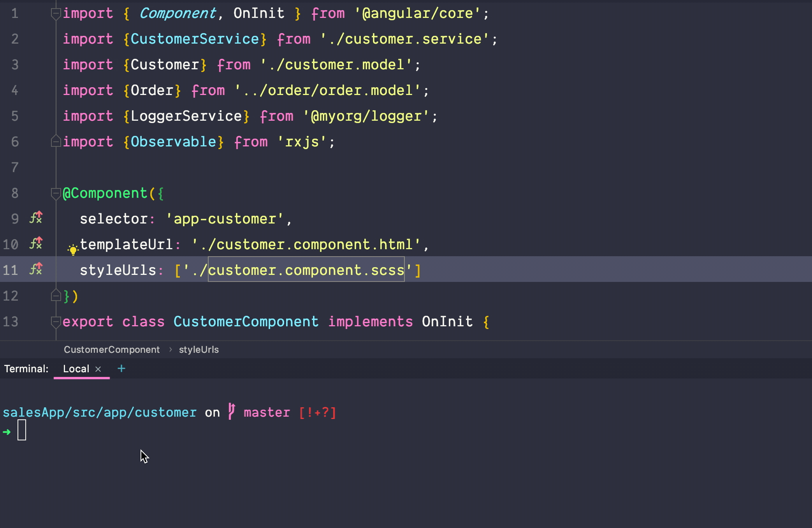
Task: Close the Local terminal tab
Action: tap(98, 369)
